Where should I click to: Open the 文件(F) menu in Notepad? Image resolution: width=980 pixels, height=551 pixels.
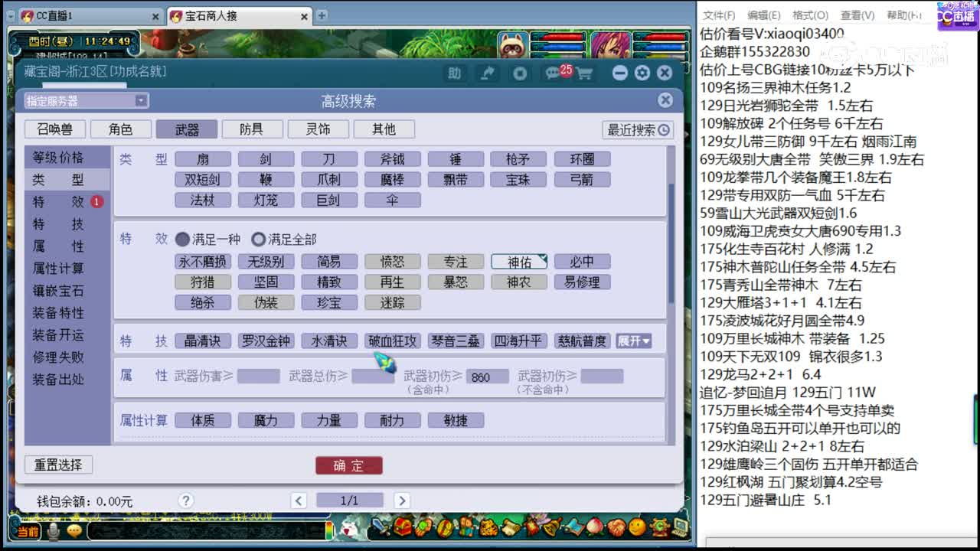[718, 15]
